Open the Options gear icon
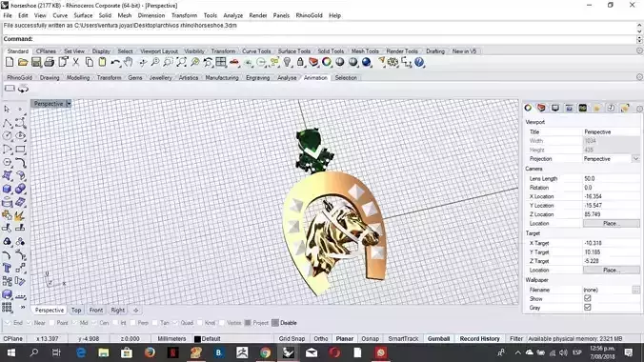 (393, 63)
